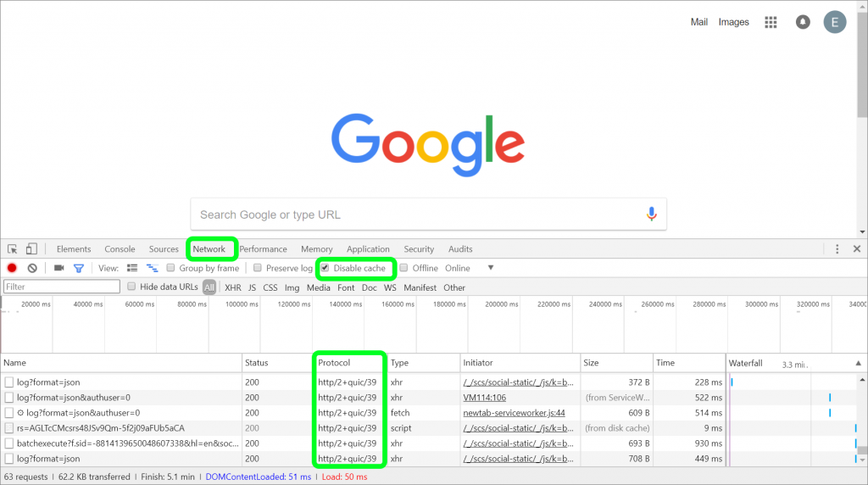
Task: Select the All filter button
Action: [x=209, y=287]
